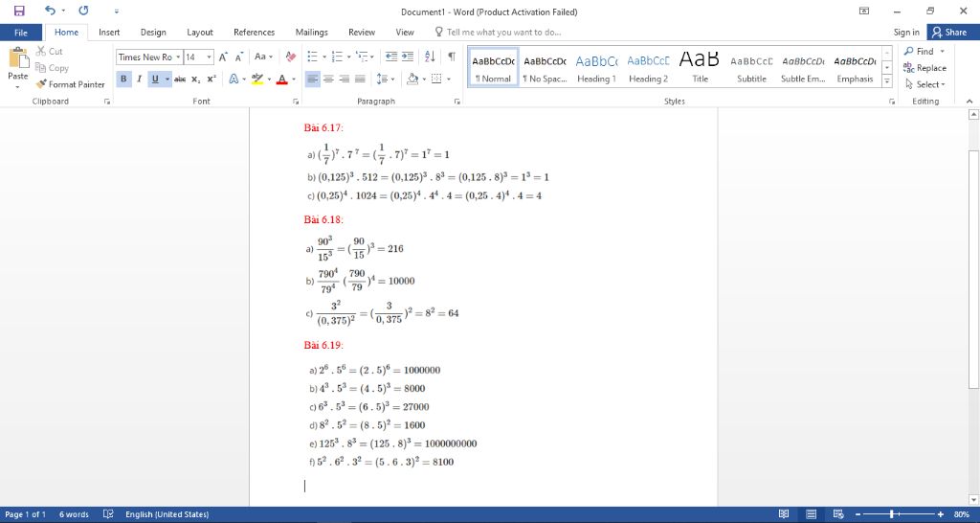Switch to the Layout tab
Image resolution: width=980 pixels, height=523 pixels.
point(200,32)
